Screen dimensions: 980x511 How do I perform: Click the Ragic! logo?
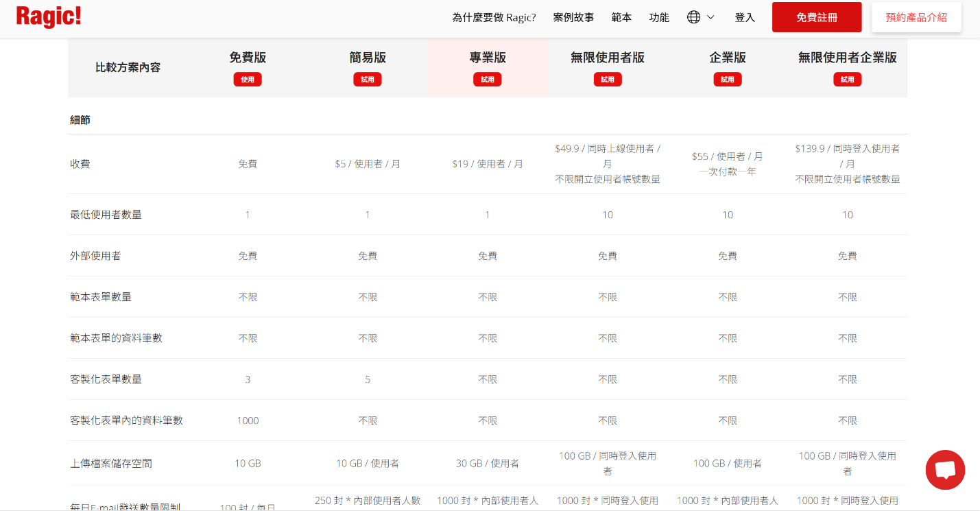49,16
